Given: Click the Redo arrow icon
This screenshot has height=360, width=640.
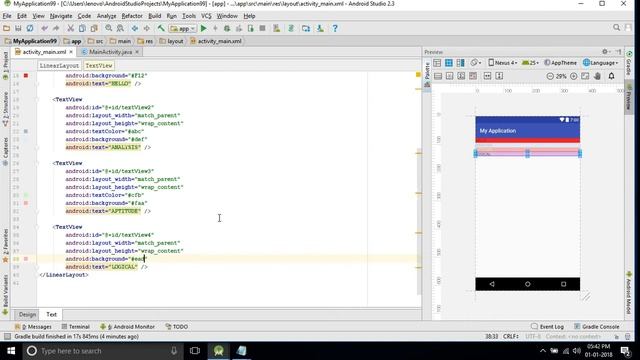Looking at the screenshot, I should pyautogui.click(x=56, y=28).
